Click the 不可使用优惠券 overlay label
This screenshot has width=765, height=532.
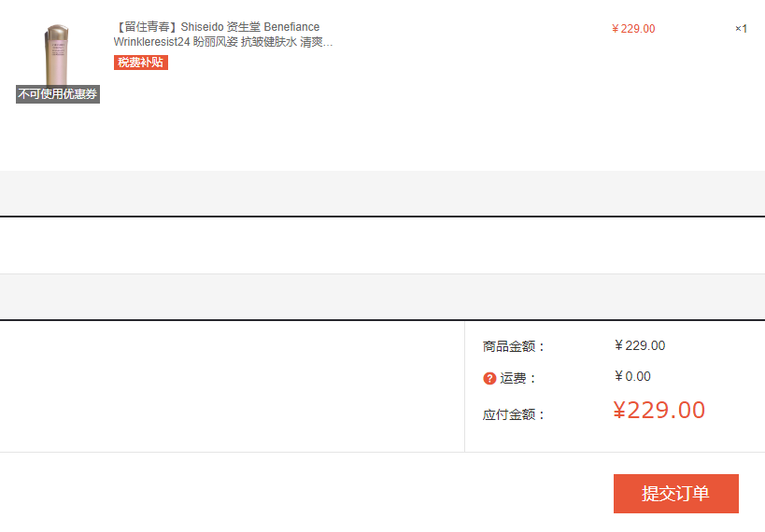pyautogui.click(x=58, y=94)
